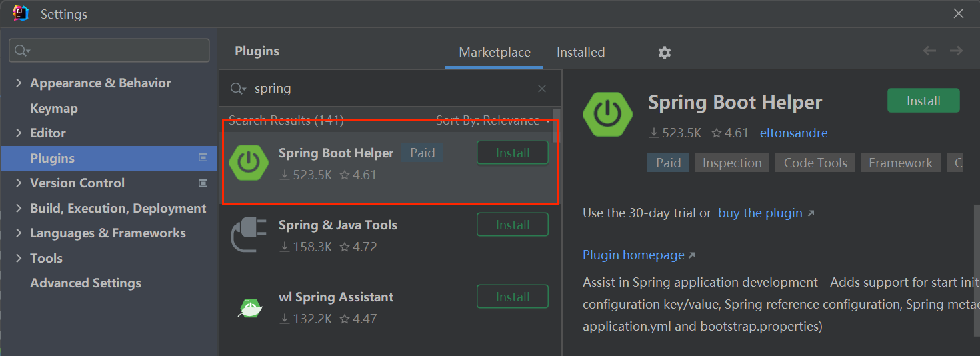The image size is (980, 356).
Task: Click the Inspection tag
Action: pos(732,163)
